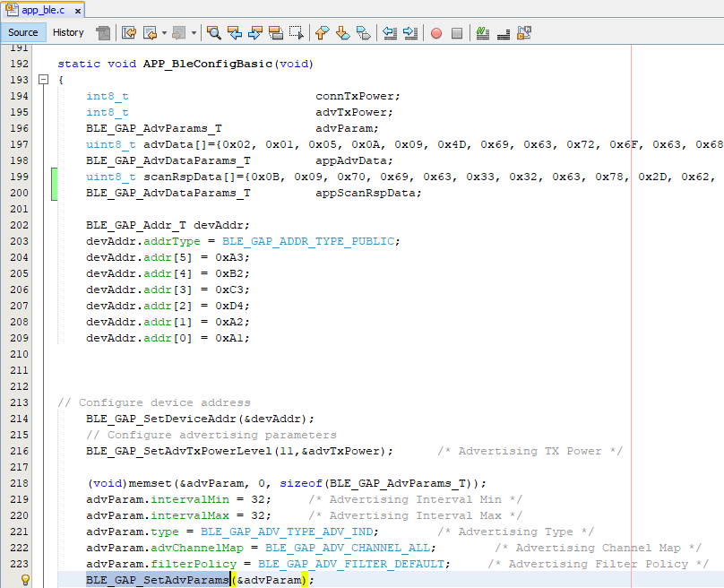Viewport: 724px width, 588px height.
Task: Open the back navigation dropdown arrow
Action: pos(164,33)
